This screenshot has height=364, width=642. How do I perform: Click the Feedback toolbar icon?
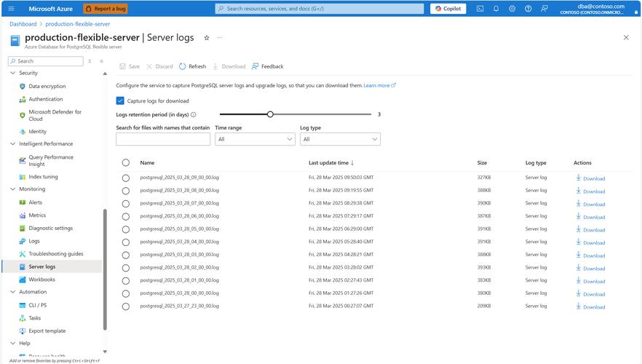click(x=255, y=66)
